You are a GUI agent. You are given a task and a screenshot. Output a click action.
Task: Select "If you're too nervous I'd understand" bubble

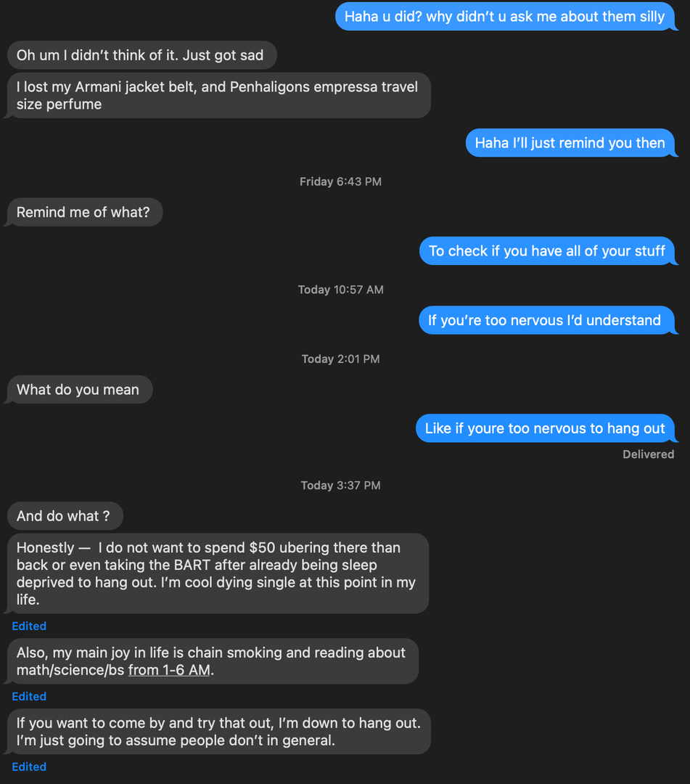(x=545, y=320)
